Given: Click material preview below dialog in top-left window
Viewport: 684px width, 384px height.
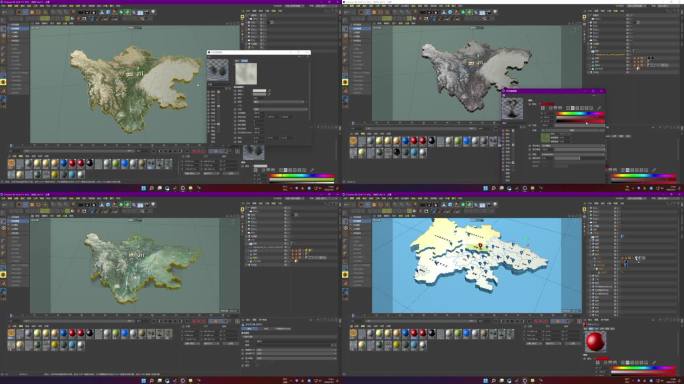Looking at the screenshot, I should tap(253, 152).
